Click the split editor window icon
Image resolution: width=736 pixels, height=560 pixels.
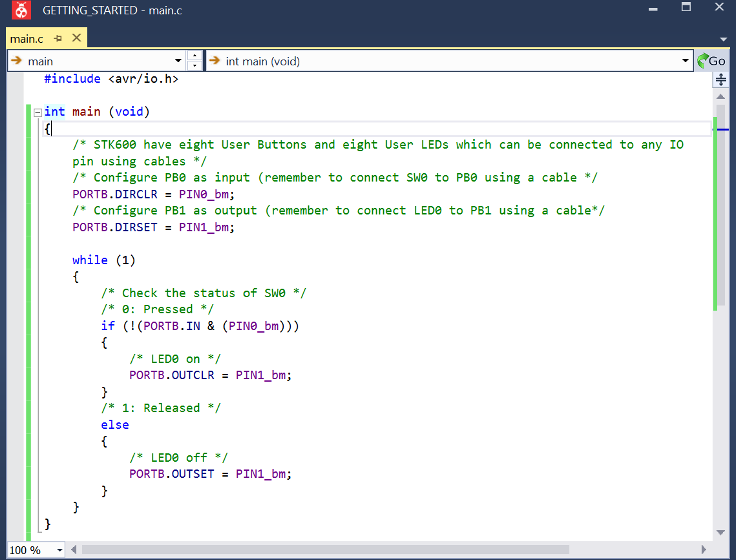click(721, 80)
